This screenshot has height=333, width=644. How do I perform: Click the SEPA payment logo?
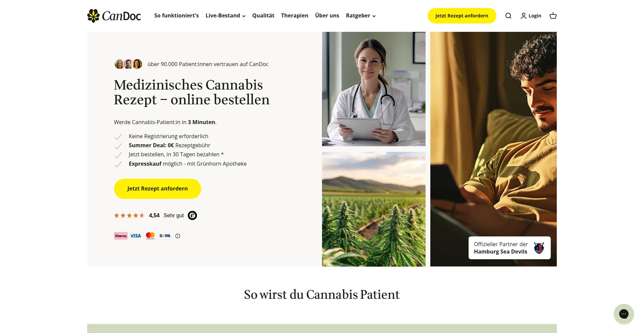(165, 236)
